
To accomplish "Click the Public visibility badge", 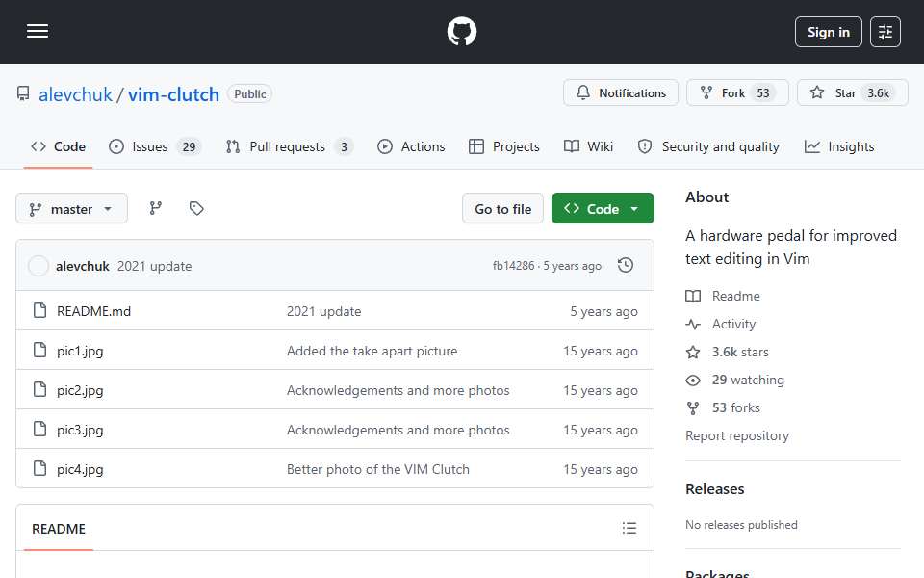I will click(250, 93).
